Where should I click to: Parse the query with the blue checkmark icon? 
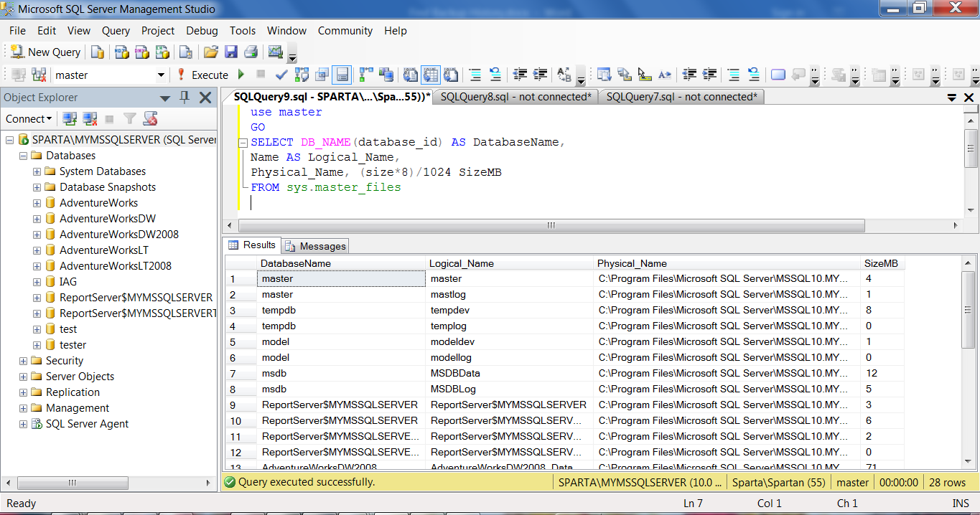click(281, 75)
